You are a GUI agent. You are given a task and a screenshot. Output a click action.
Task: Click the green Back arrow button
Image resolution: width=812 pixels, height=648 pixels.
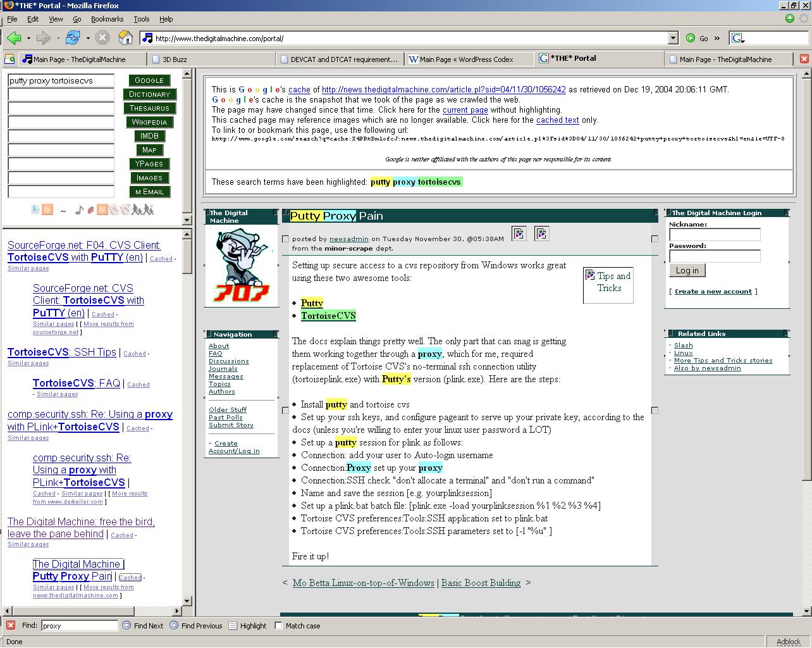point(14,38)
